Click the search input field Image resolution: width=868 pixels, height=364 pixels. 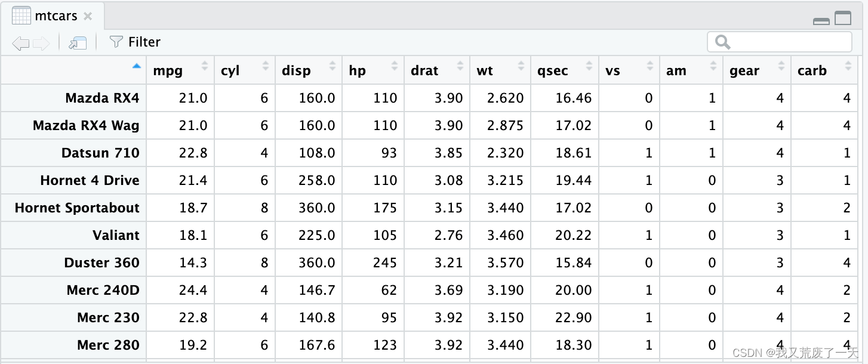(x=780, y=42)
